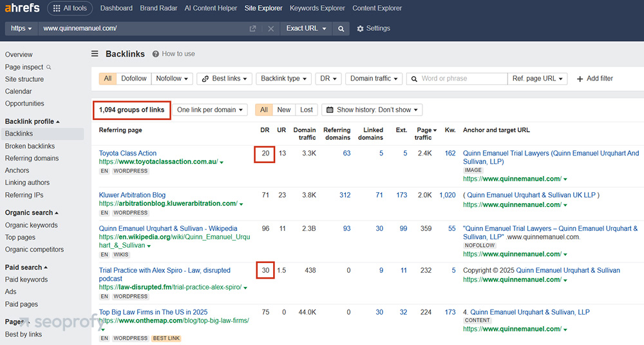Clear the URL with the X icon

click(270, 29)
